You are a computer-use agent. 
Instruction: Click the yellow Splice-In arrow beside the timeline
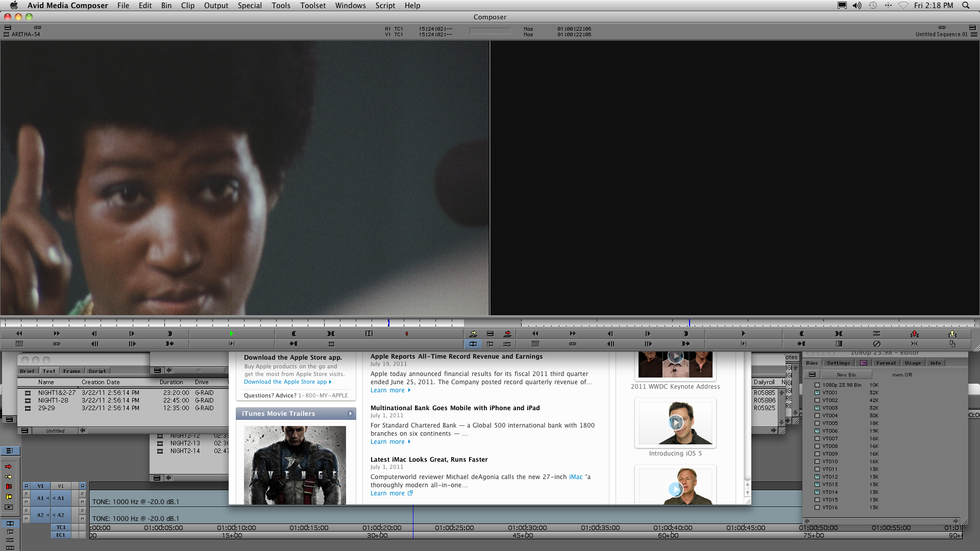pos(8,477)
